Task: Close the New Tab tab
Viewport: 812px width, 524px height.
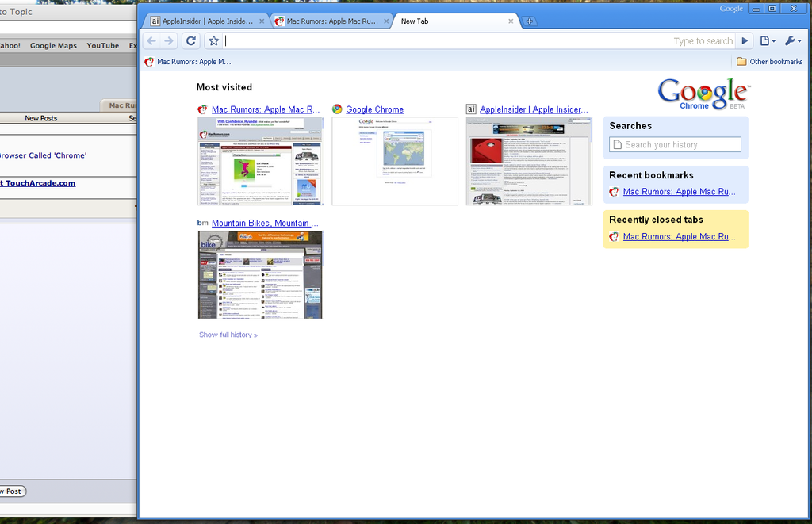Action: (x=511, y=21)
